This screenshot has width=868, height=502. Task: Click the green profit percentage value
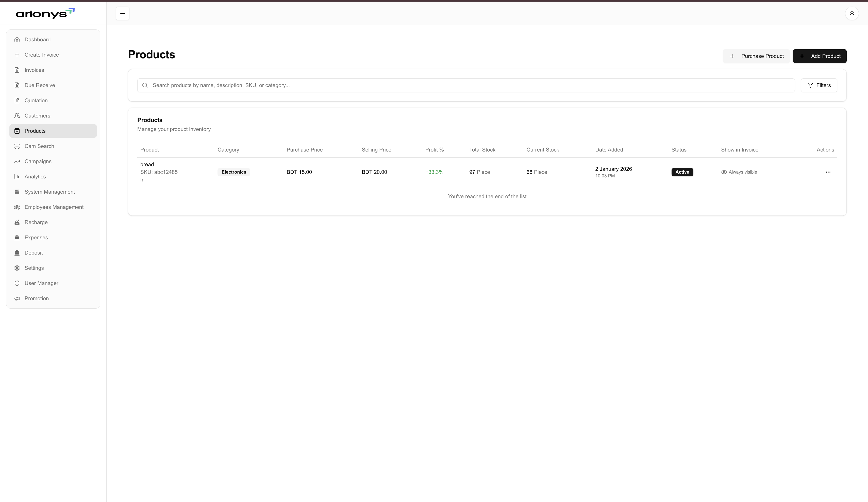(434, 172)
